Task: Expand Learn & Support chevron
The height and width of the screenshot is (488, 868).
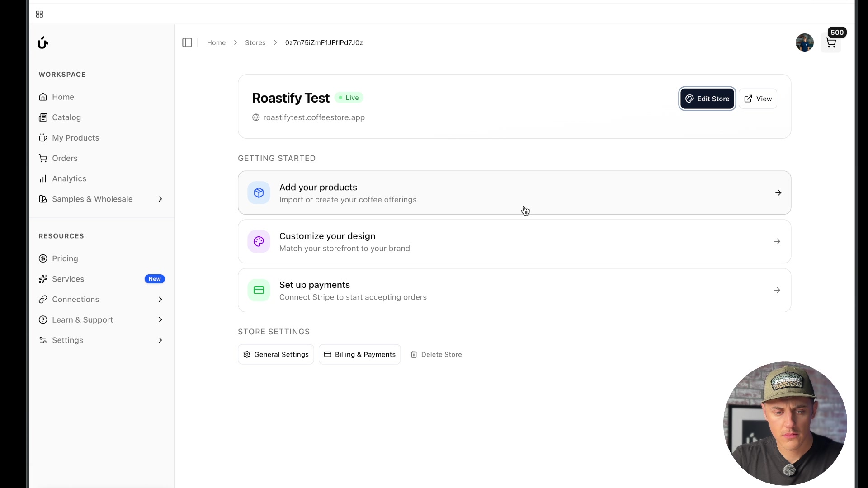Action: click(160, 320)
